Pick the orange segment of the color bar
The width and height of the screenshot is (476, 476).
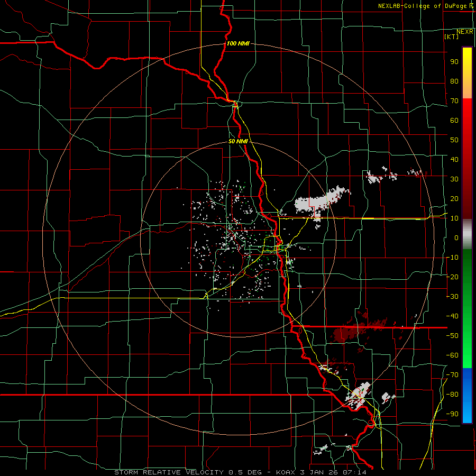(x=467, y=89)
